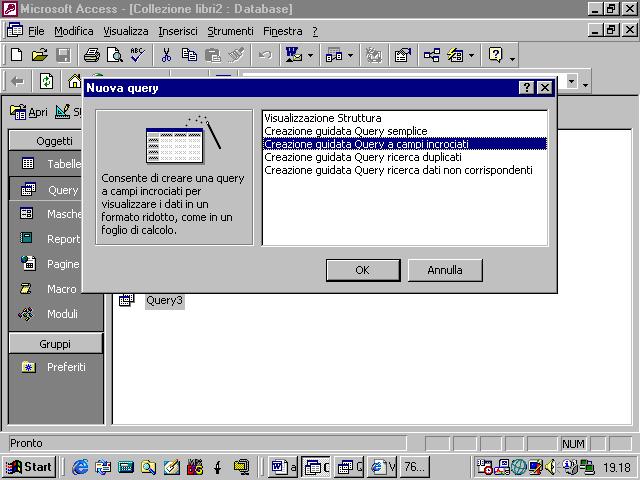Click the Oggetti group header

54,141
